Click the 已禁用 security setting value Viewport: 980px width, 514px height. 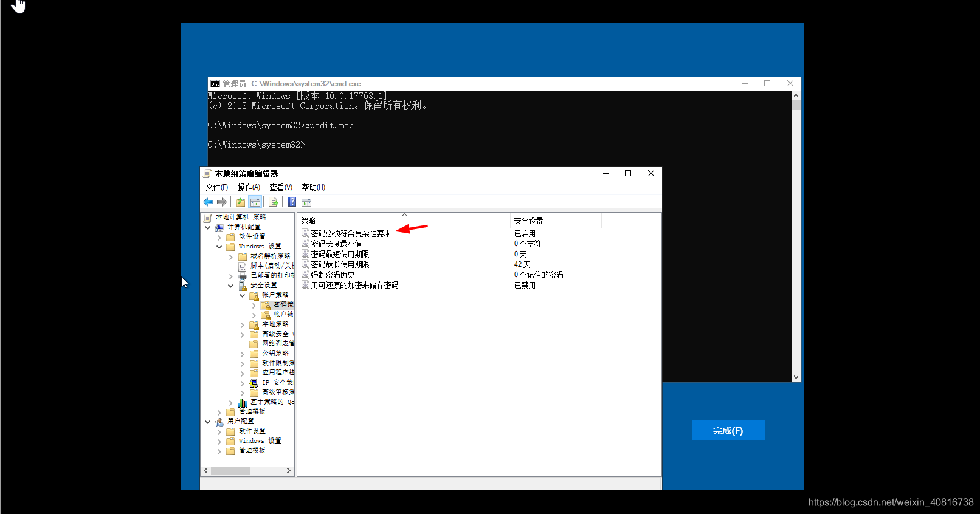coord(525,285)
